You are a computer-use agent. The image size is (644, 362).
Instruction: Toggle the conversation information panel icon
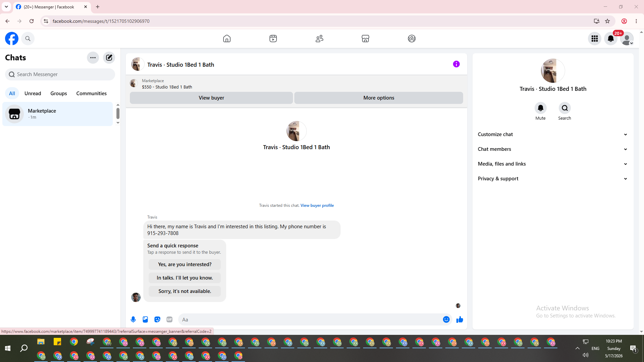[x=456, y=64]
